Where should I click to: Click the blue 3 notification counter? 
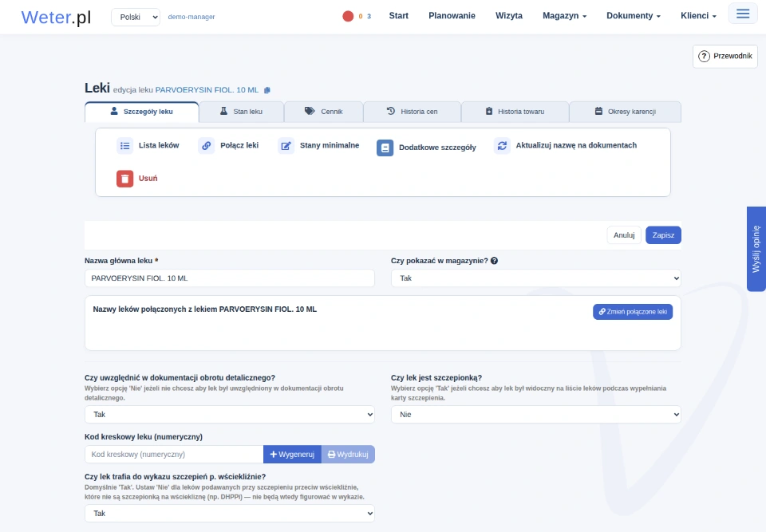pos(369,17)
